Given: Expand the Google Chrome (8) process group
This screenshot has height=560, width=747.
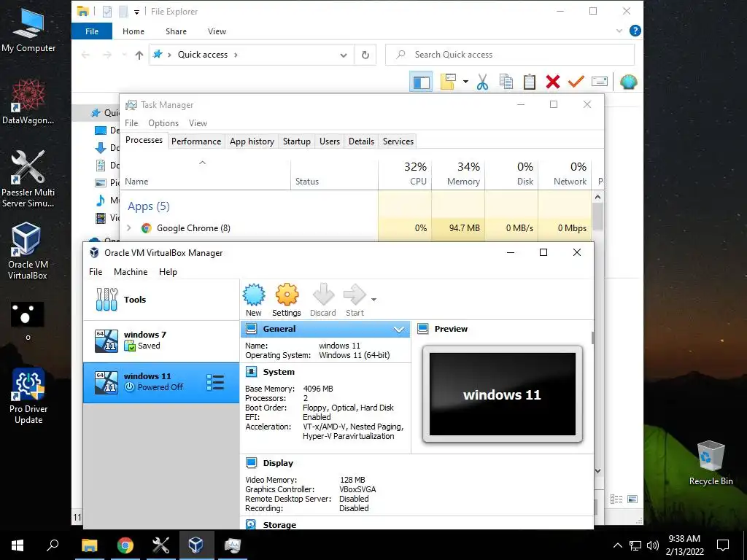Looking at the screenshot, I should [x=128, y=228].
